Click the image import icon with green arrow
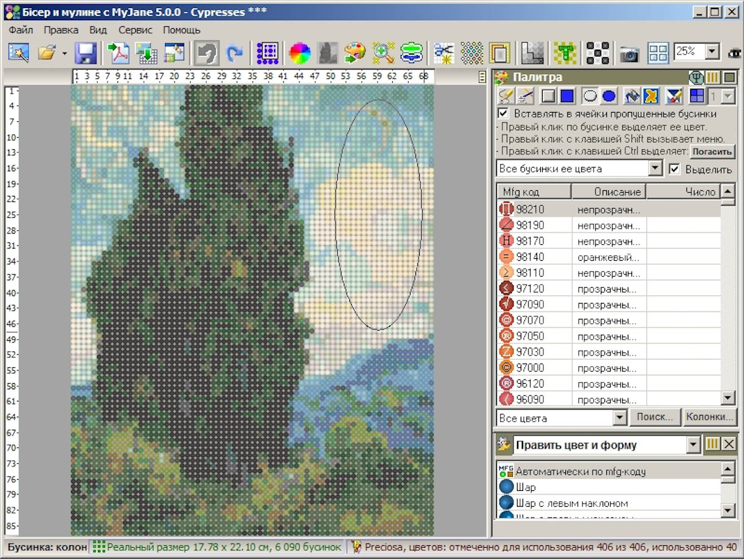 click(x=147, y=53)
